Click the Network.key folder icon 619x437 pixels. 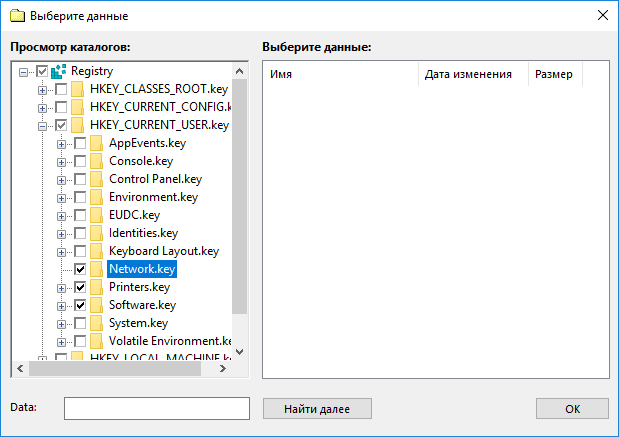(x=96, y=269)
